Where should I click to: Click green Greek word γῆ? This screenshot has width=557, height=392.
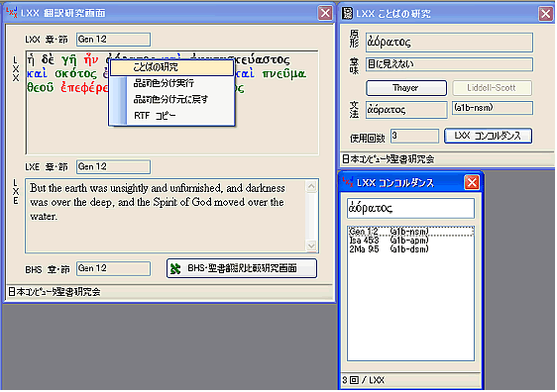coord(69,60)
